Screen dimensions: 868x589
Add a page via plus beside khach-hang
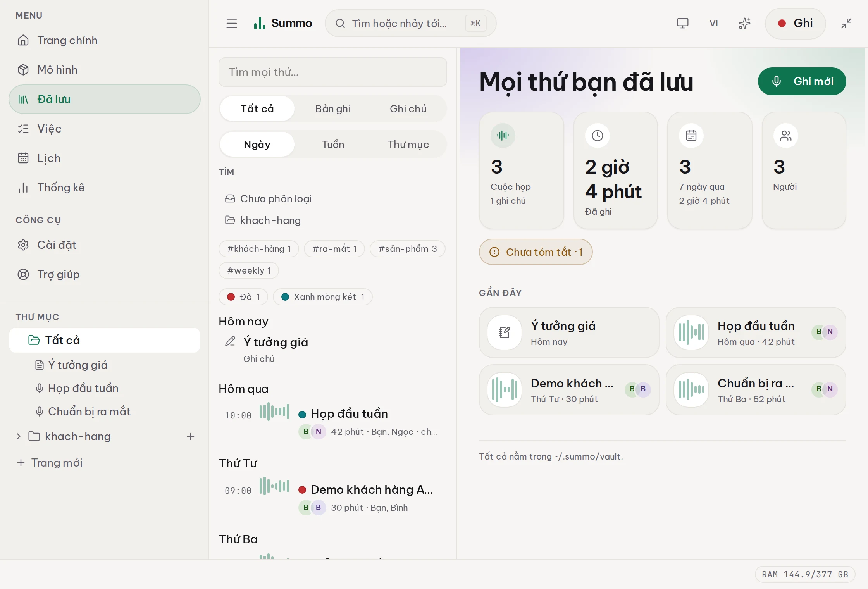click(x=191, y=436)
